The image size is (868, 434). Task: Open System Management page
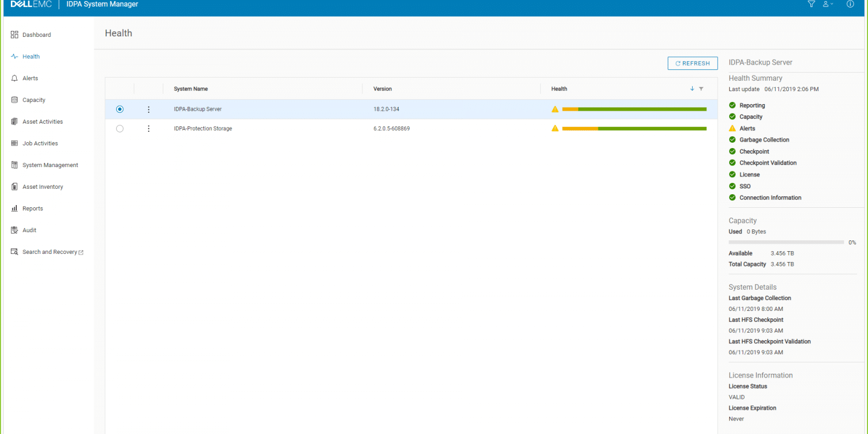tap(50, 165)
